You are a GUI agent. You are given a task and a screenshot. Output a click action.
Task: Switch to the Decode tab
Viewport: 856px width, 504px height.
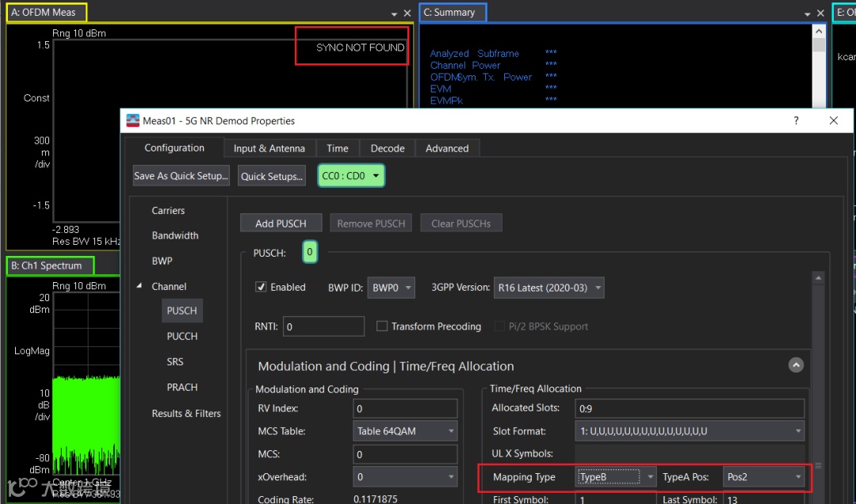pyautogui.click(x=388, y=148)
